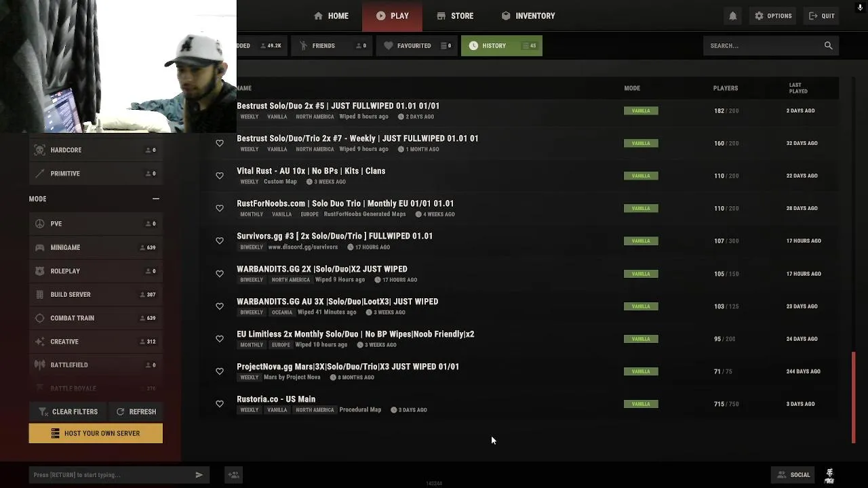Viewport: 868px width, 488px height.
Task: Open the HOME menu tab
Action: (x=331, y=16)
